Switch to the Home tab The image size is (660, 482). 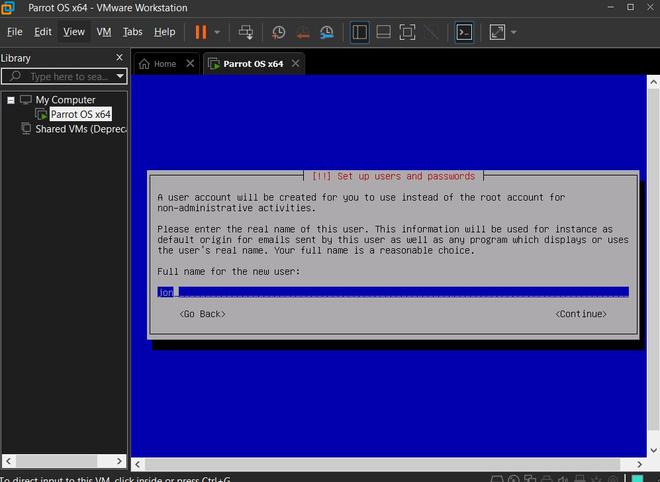point(165,64)
